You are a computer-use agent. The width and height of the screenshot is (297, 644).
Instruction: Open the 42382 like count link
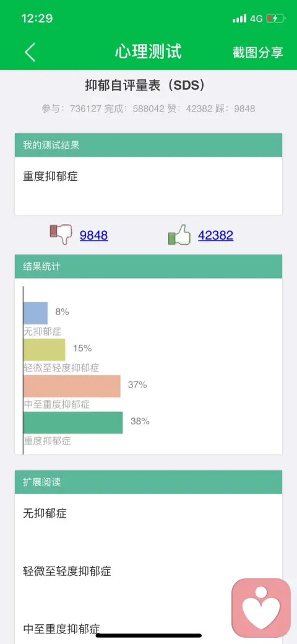pos(215,235)
